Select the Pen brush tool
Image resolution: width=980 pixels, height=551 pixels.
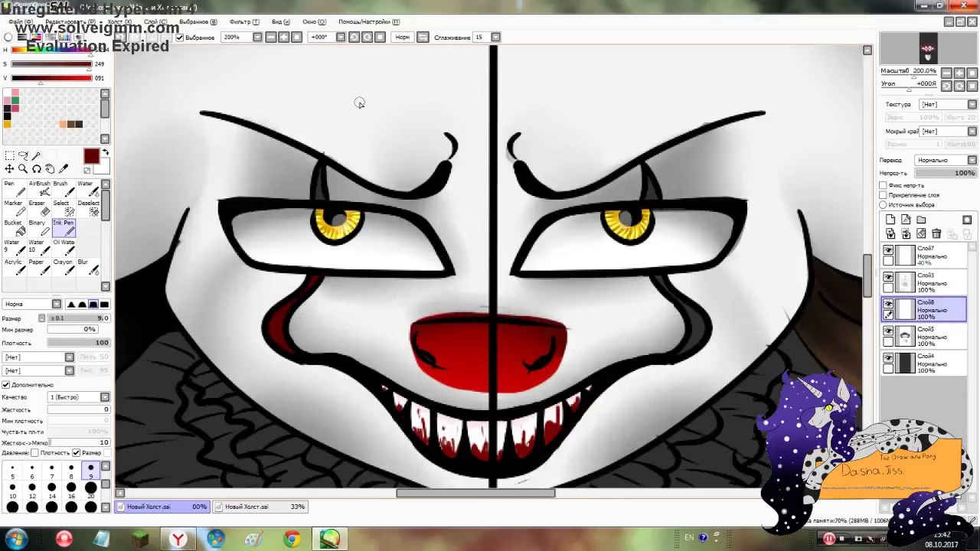tap(15, 187)
